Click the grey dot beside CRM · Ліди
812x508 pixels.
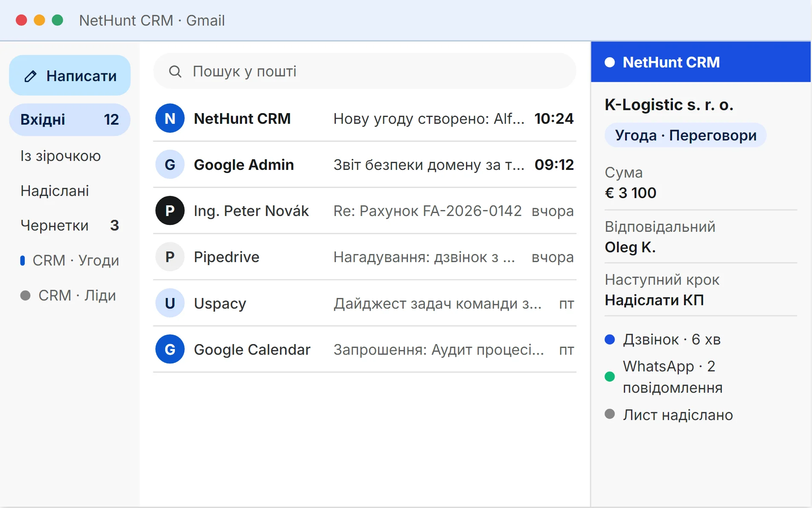[x=25, y=295]
